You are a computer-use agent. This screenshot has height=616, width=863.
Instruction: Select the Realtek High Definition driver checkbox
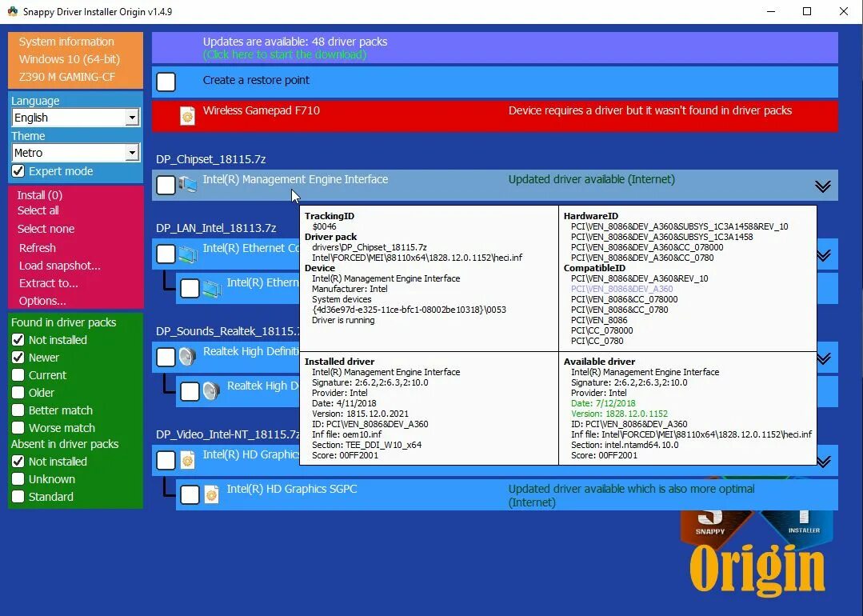point(166,358)
